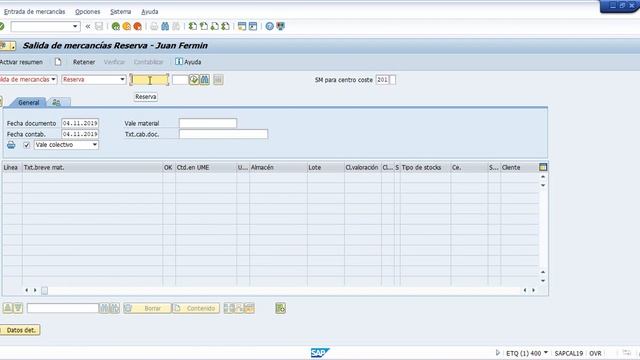Open the ETQ (1) 400 status bar dropdown arrow
Screen dimensions: 640x360
pos(546,353)
